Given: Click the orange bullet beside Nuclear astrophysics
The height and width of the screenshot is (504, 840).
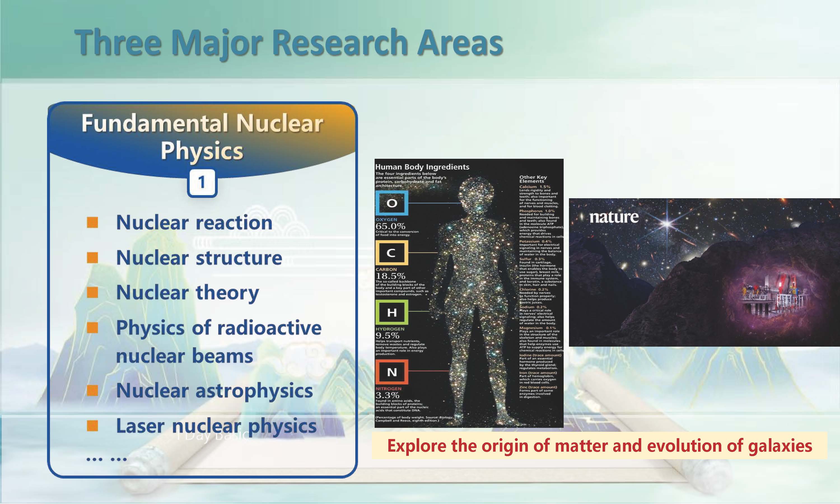Looking at the screenshot, I should pos(92,391).
